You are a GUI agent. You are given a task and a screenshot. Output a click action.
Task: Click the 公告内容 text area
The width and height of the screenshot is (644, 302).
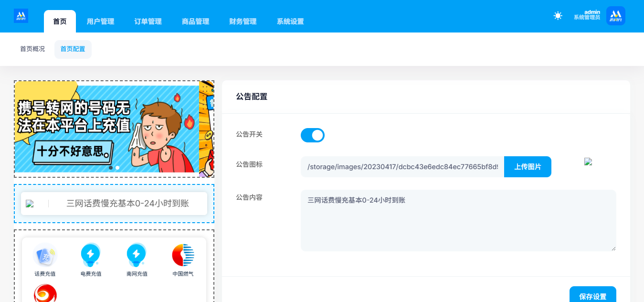pos(458,220)
